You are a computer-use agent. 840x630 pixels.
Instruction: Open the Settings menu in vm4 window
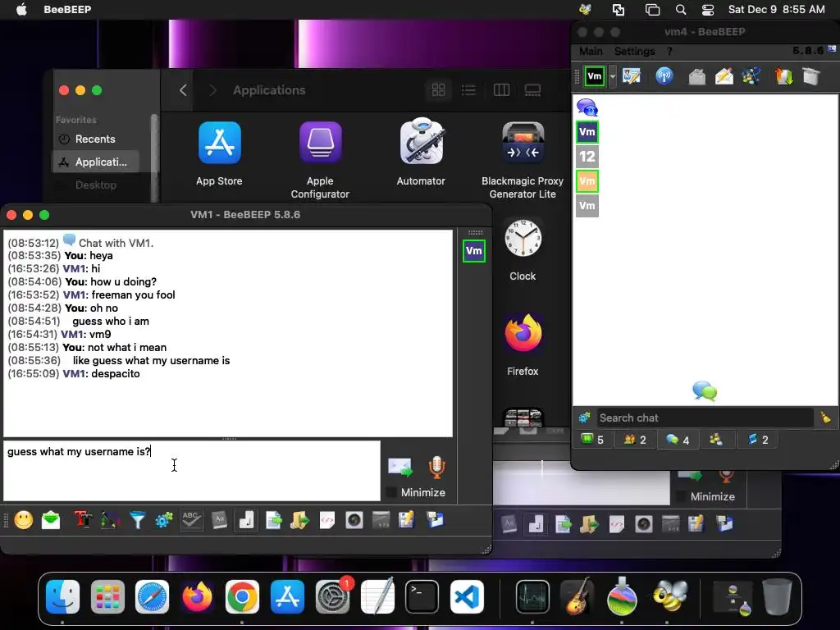click(x=634, y=51)
